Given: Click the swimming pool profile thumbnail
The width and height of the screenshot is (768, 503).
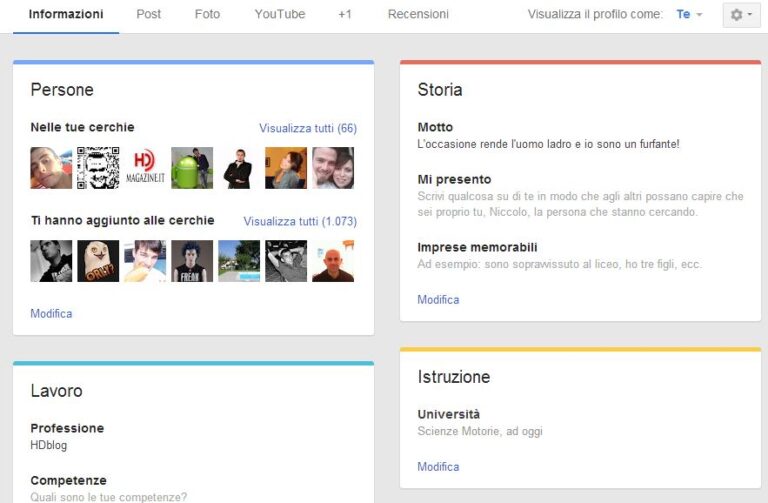Looking at the screenshot, I should click(239, 261).
